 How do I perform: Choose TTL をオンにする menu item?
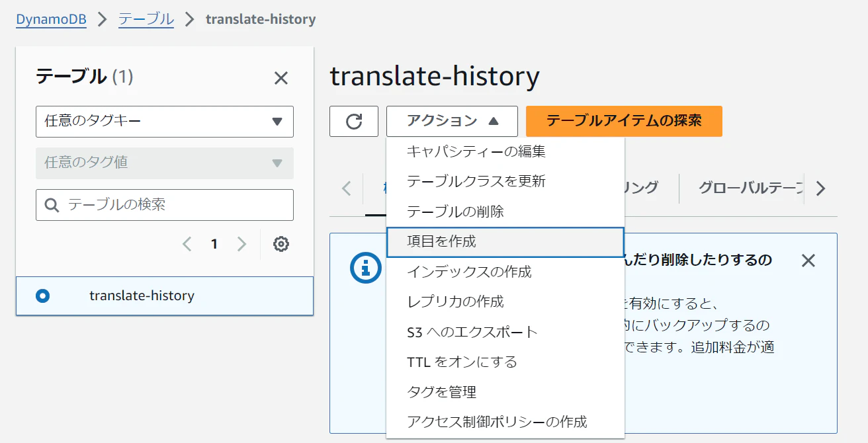pos(505,362)
